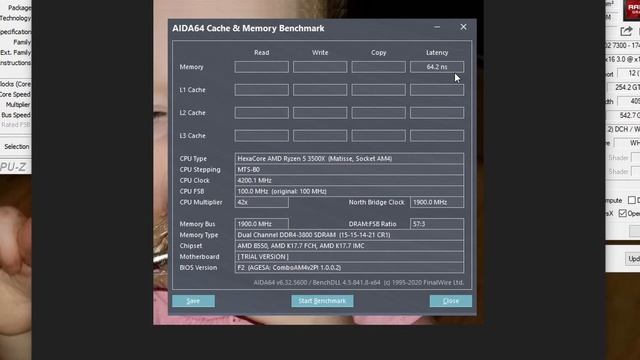Click the Start Benchmark button
Image resolution: width=640 pixels, height=360 pixels.
(x=322, y=301)
